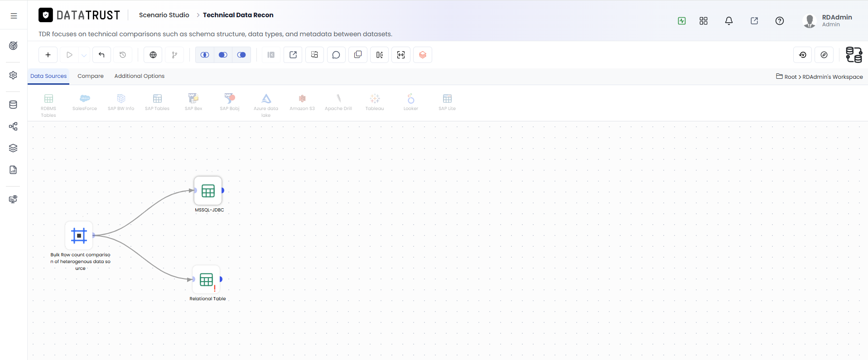The height and width of the screenshot is (360, 868).
Task: Switch to the Compare tab
Action: pos(91,76)
